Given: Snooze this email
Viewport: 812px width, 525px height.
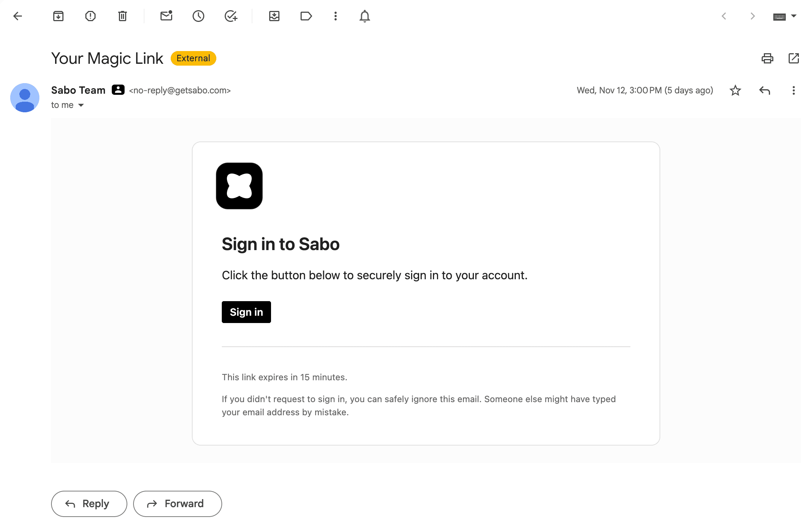Looking at the screenshot, I should (x=198, y=16).
